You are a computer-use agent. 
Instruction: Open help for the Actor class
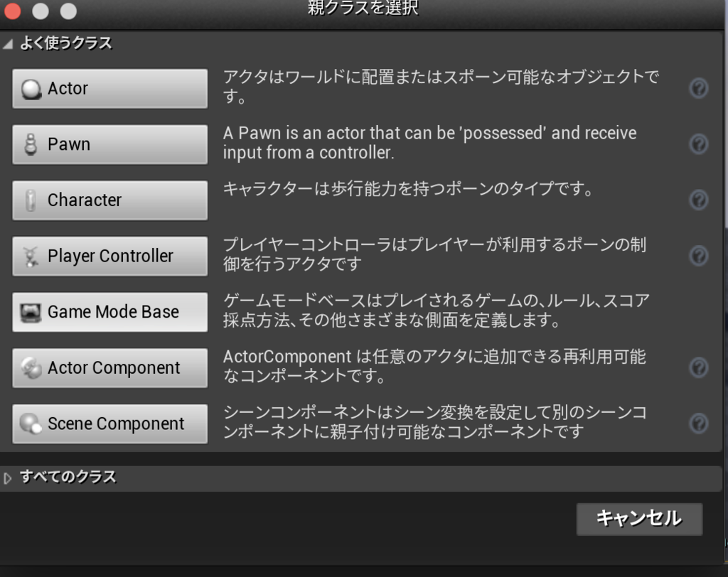pyautogui.click(x=698, y=88)
